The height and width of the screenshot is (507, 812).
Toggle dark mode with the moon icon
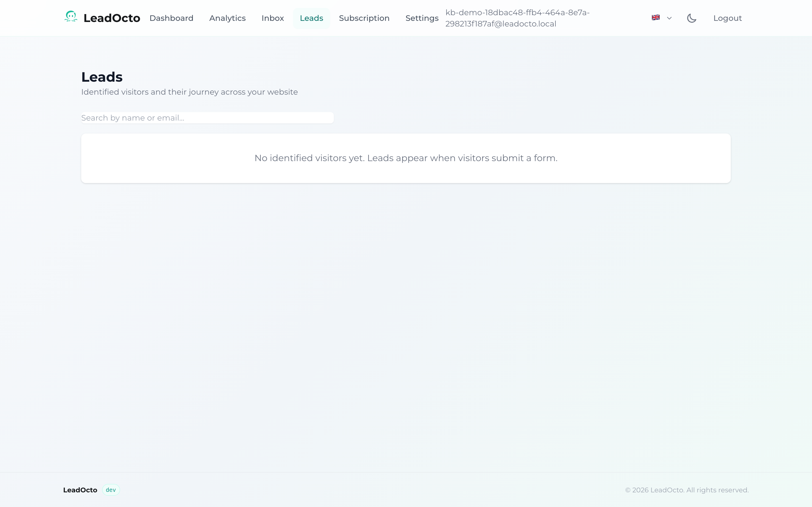pyautogui.click(x=692, y=18)
